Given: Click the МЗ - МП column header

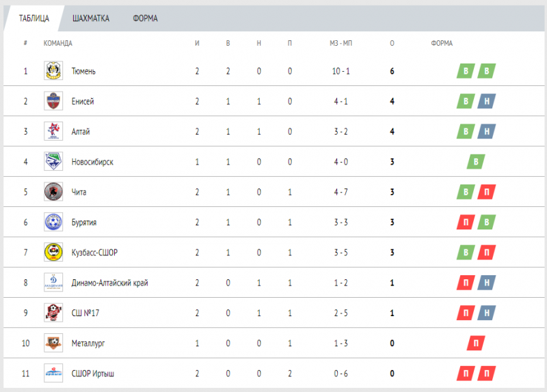Looking at the screenshot, I should coord(340,44).
